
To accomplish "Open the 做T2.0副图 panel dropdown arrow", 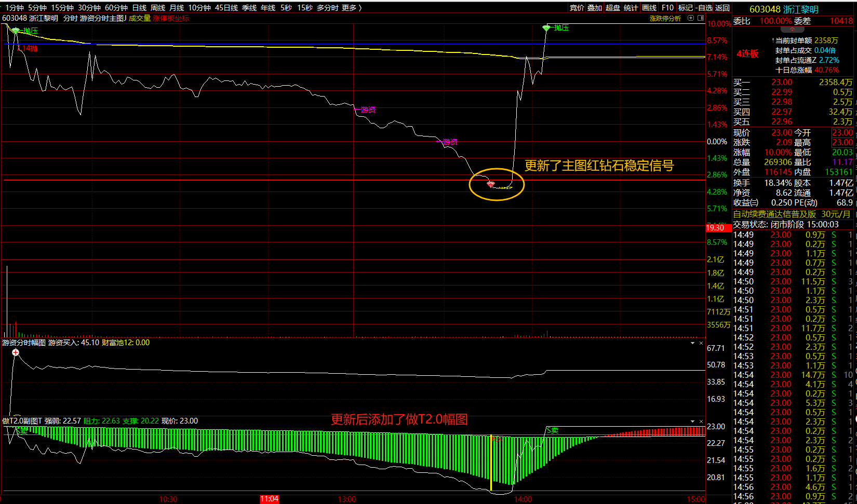I will coord(692,421).
